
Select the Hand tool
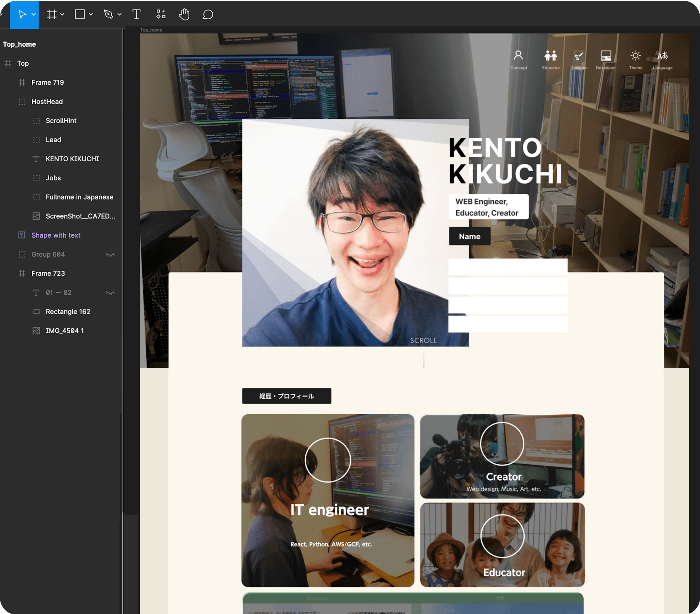point(184,15)
